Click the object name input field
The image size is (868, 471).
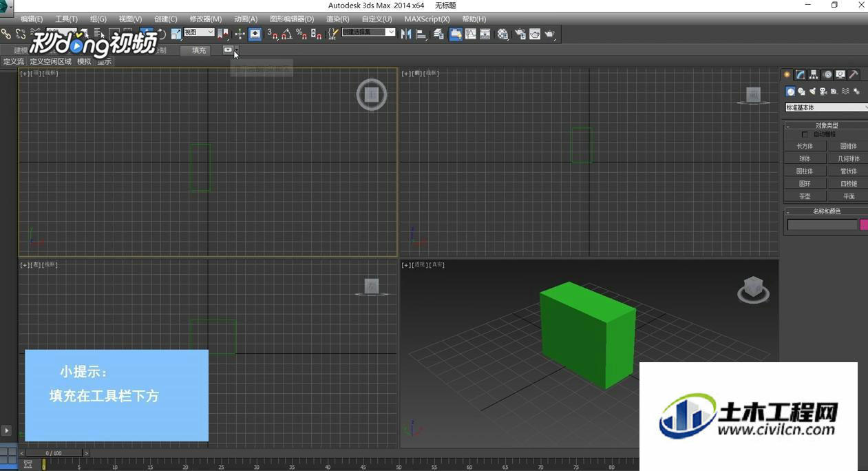click(x=823, y=224)
